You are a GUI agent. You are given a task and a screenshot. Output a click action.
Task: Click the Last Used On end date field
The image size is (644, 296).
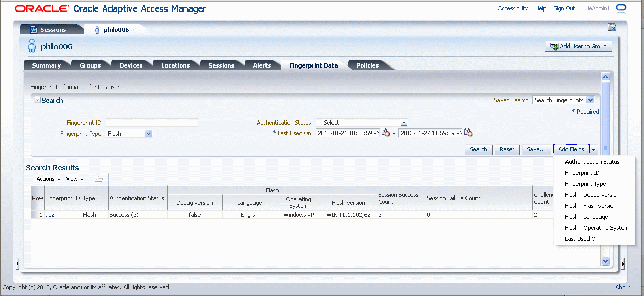(x=430, y=133)
